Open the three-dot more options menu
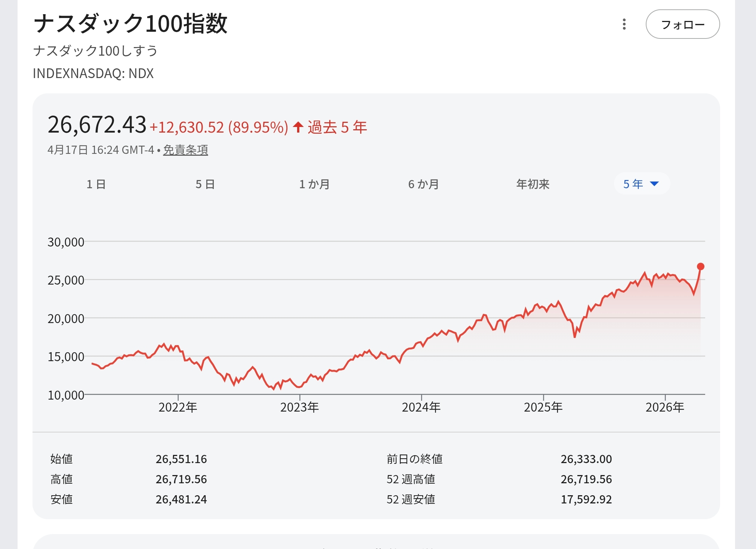The width and height of the screenshot is (756, 549). click(624, 24)
